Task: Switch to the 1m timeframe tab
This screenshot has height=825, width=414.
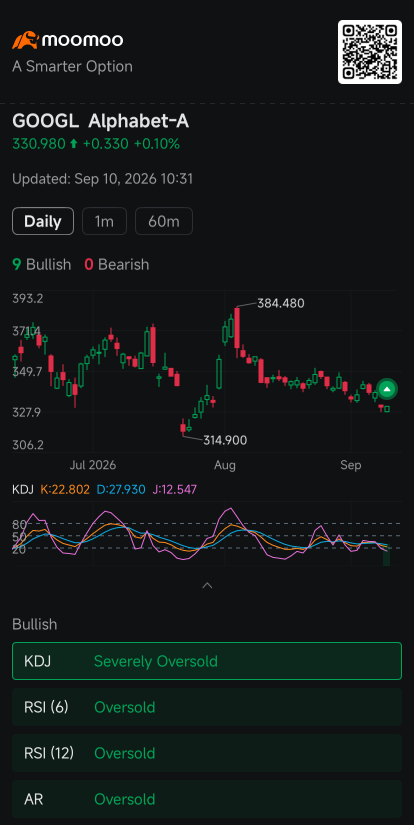Action: click(104, 221)
